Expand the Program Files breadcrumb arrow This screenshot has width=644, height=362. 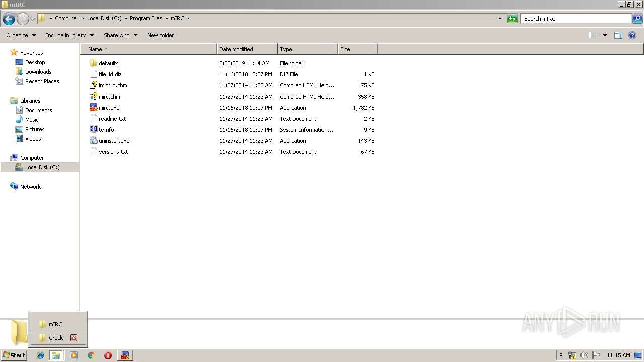pyautogui.click(x=167, y=18)
